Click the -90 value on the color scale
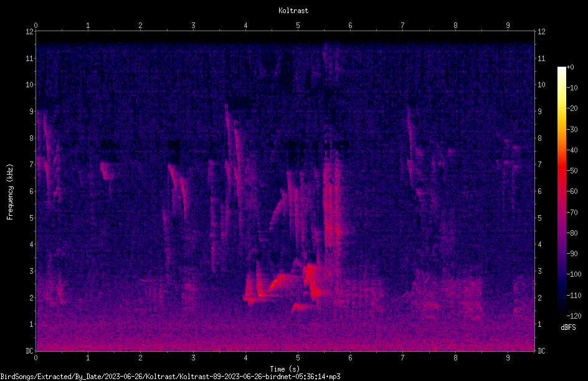Viewport: 588px width, 381px height. coord(572,254)
